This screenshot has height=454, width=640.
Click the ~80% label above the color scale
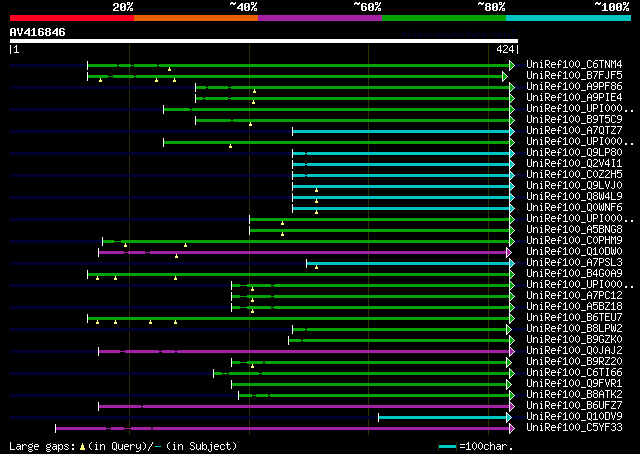click(491, 7)
